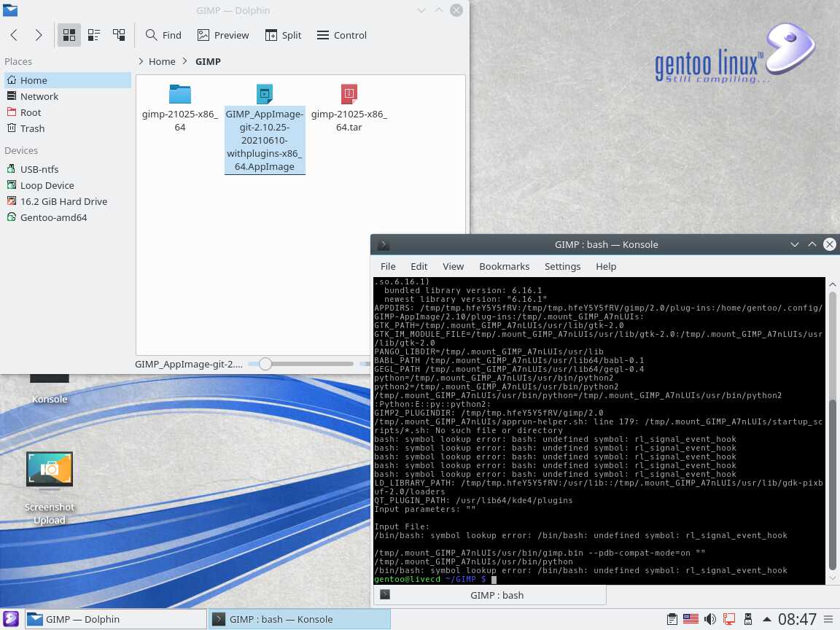Switch Dolphin to Compact view mode
This screenshot has height=630, width=840.
[x=94, y=35]
